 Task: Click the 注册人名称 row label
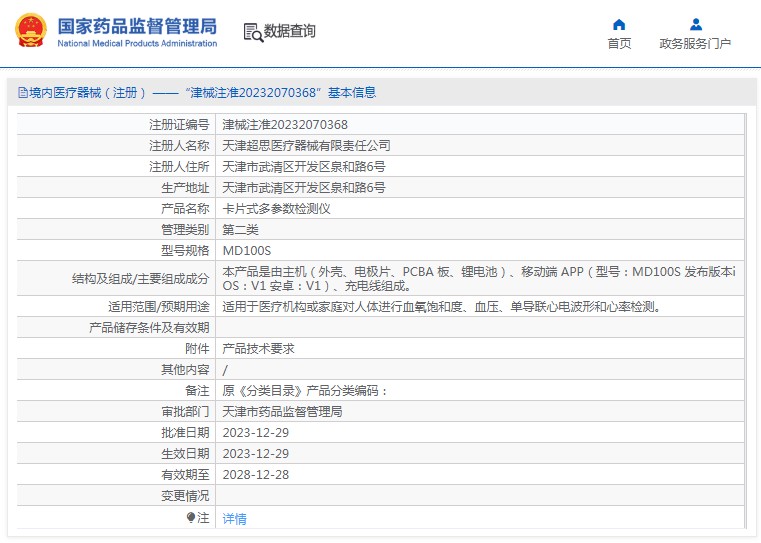[x=179, y=146]
